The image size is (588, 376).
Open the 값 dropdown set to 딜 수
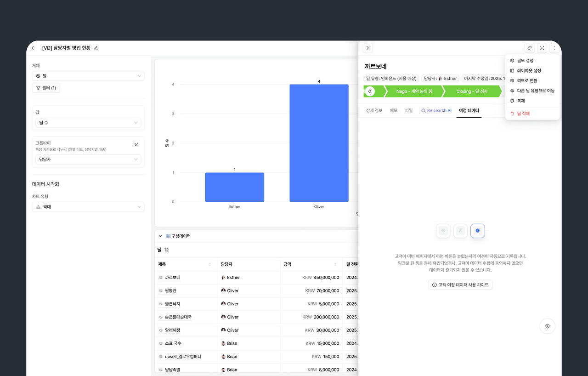88,123
